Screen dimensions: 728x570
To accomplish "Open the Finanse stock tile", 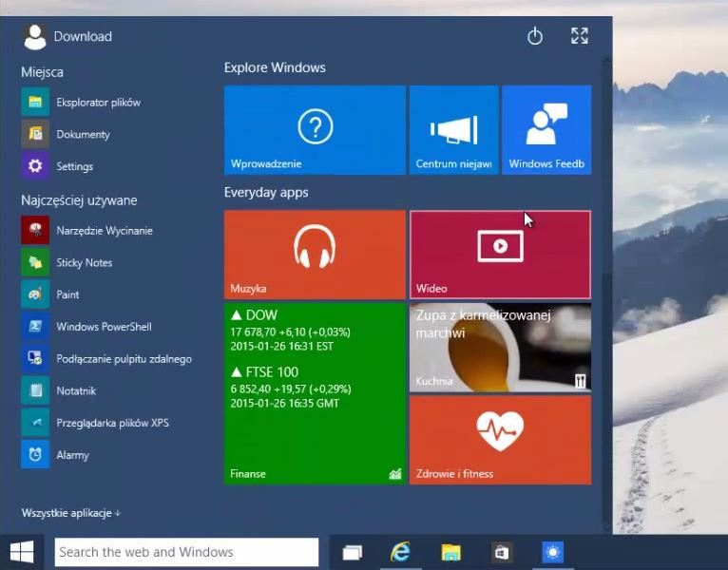I will tap(315, 393).
